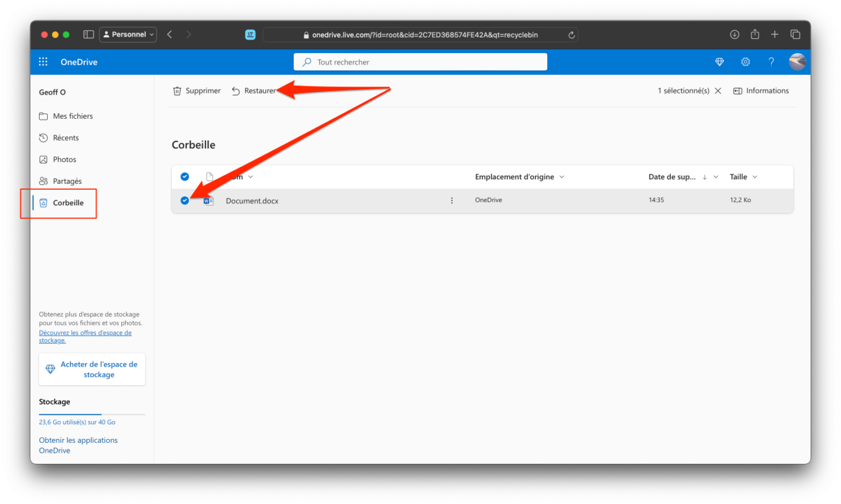
Task: Toggle the select-all checkbox in header row
Action: click(184, 177)
